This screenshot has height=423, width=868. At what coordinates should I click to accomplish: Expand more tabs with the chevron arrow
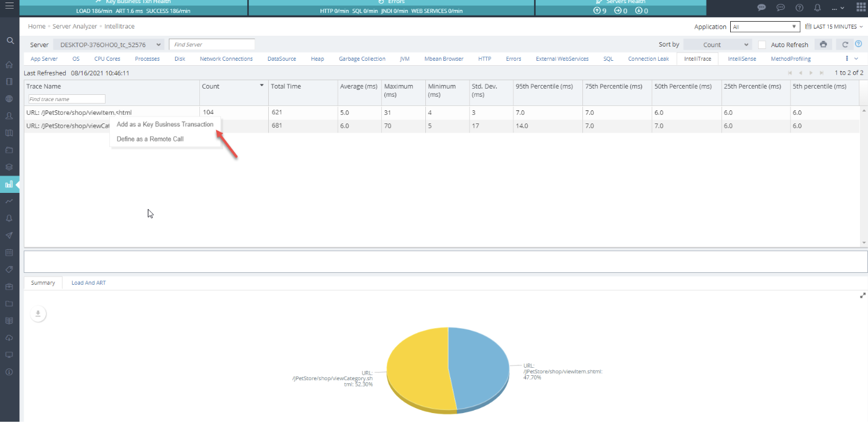(x=857, y=58)
